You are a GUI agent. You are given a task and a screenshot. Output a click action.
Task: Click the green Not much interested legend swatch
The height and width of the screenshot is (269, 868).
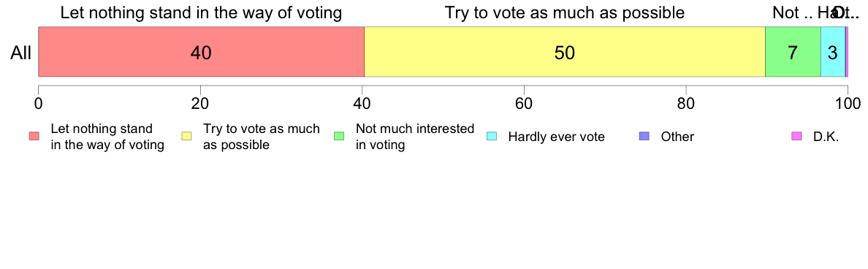(339, 136)
